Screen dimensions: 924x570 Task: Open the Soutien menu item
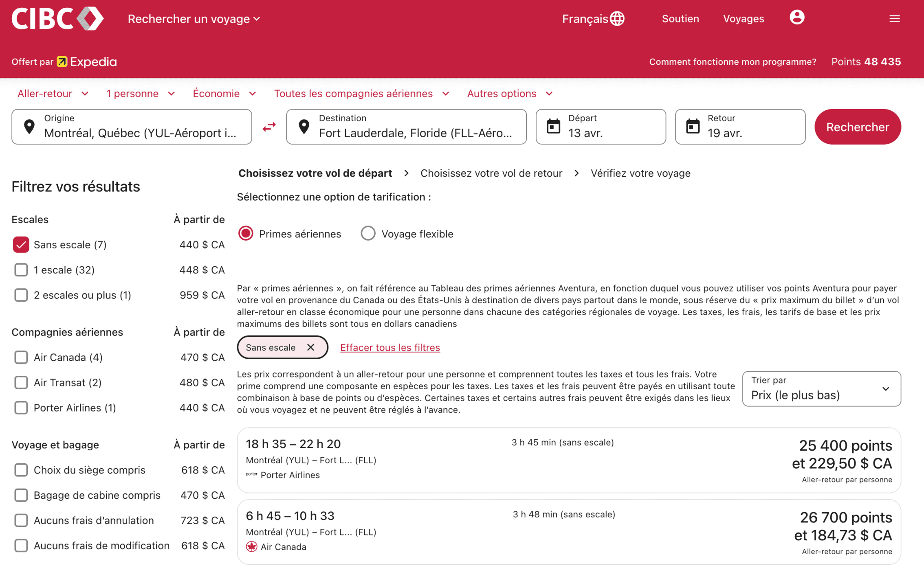pyautogui.click(x=680, y=19)
